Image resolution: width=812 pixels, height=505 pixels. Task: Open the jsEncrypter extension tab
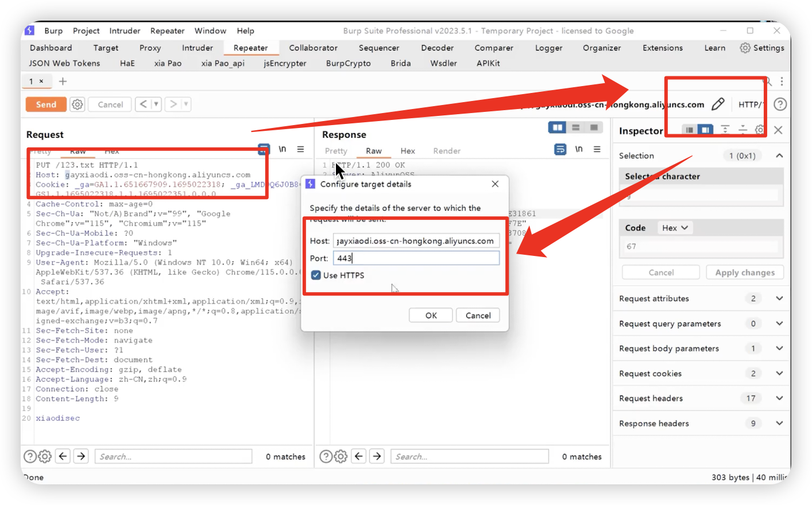pyautogui.click(x=285, y=63)
